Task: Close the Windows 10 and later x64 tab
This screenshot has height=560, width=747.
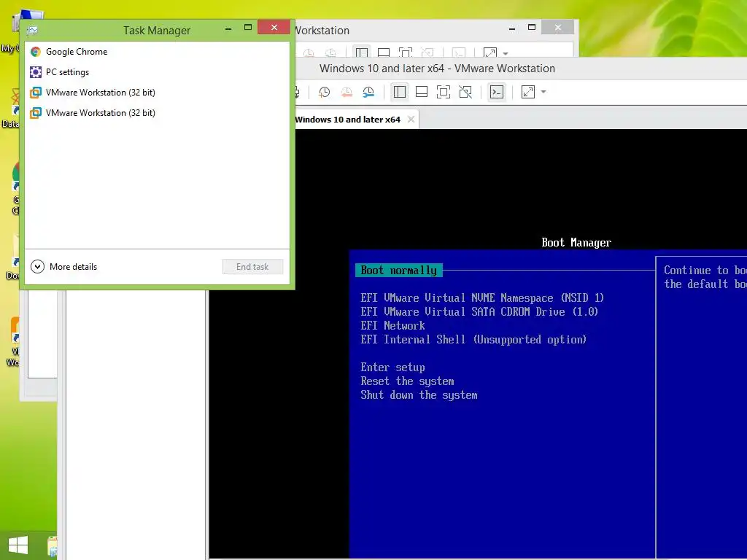Action: pos(411,120)
